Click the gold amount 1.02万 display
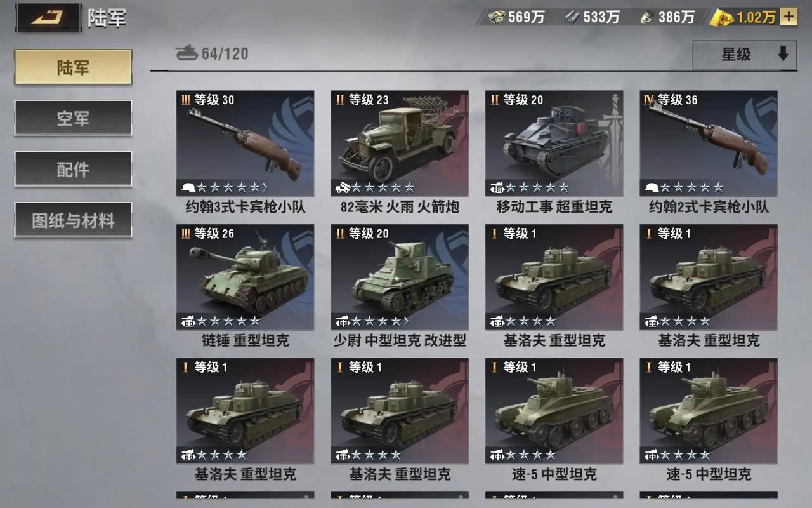The image size is (812, 508). (756, 17)
